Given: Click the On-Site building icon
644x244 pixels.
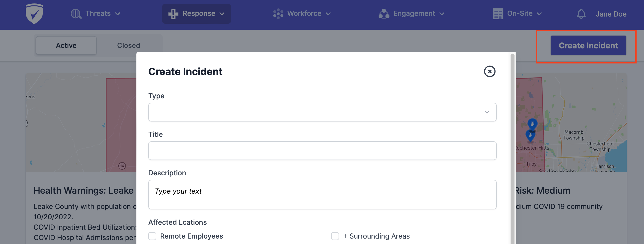Looking at the screenshot, I should (498, 14).
